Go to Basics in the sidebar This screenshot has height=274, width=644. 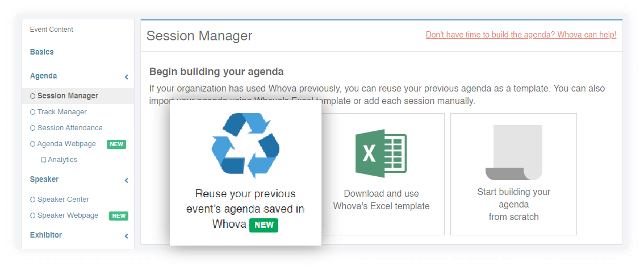point(42,52)
